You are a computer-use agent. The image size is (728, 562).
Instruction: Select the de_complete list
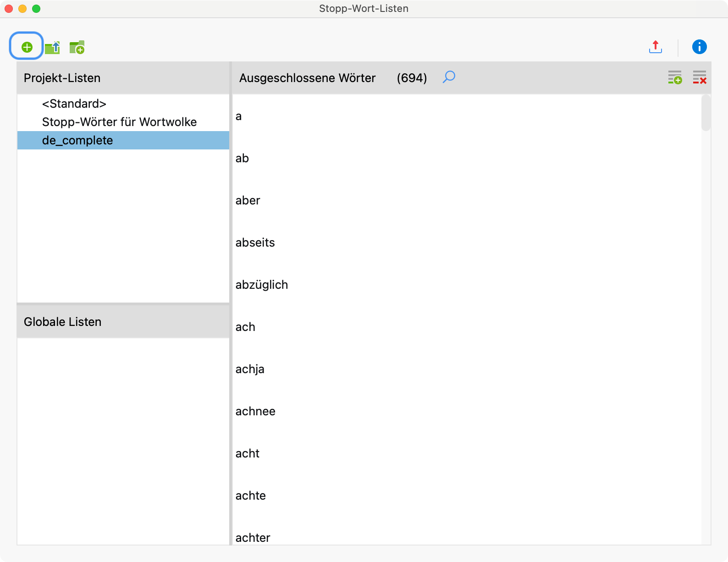coord(77,140)
